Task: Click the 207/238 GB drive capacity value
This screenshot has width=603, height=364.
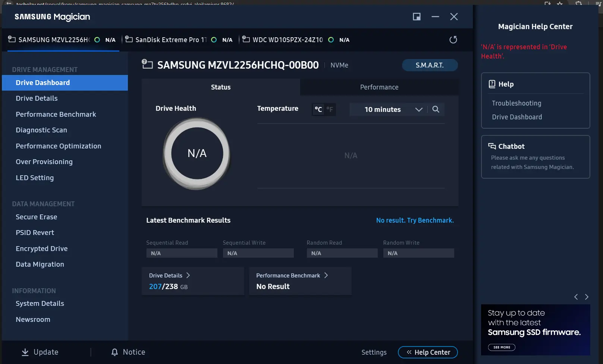Action: click(x=168, y=286)
